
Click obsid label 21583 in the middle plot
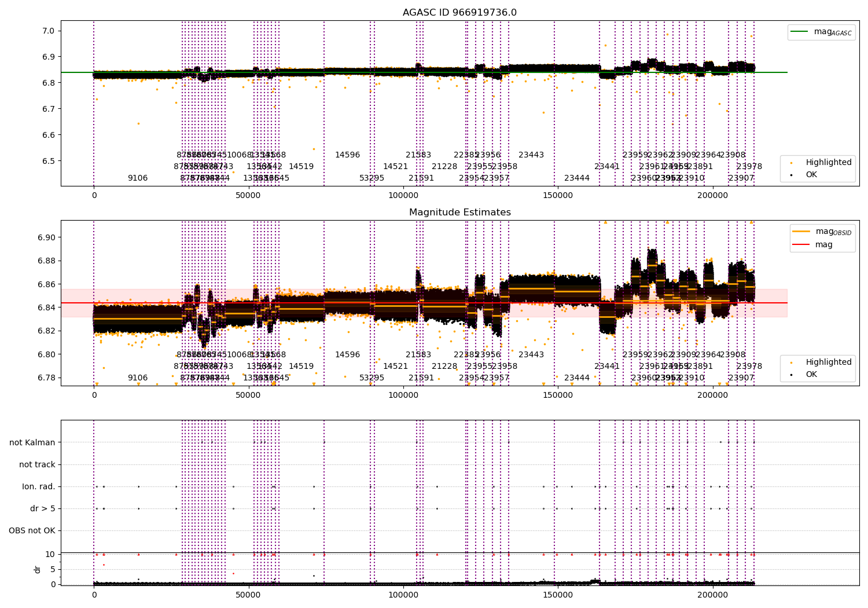tap(418, 354)
